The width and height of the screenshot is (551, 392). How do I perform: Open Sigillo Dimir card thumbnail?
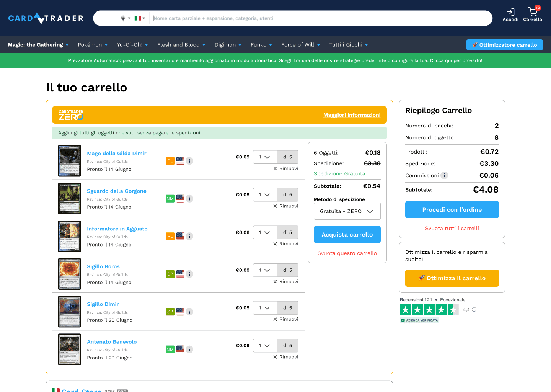(69, 312)
